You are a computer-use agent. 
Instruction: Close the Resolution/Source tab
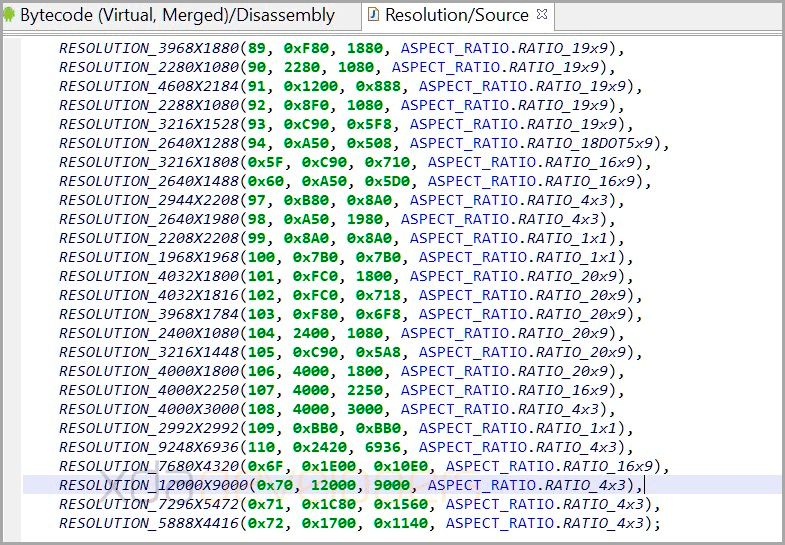[542, 15]
